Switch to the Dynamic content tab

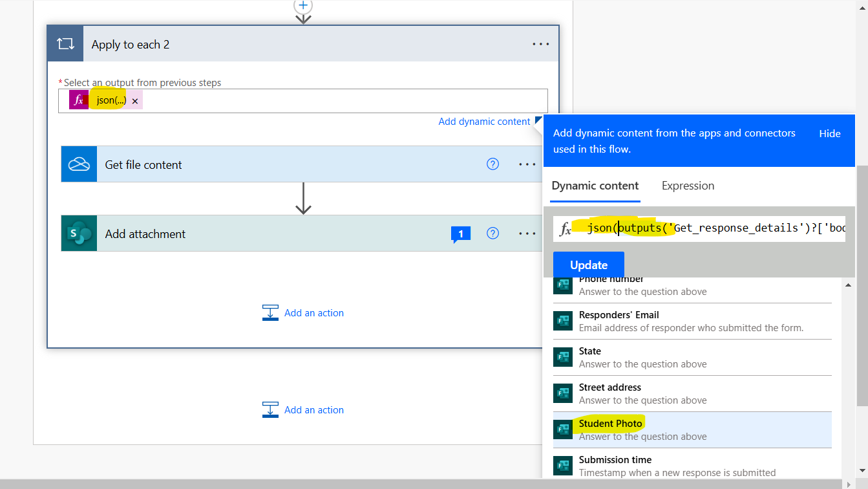(595, 186)
